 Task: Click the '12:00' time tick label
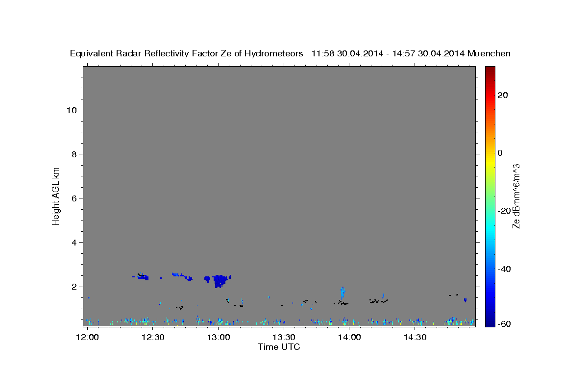[x=88, y=337]
